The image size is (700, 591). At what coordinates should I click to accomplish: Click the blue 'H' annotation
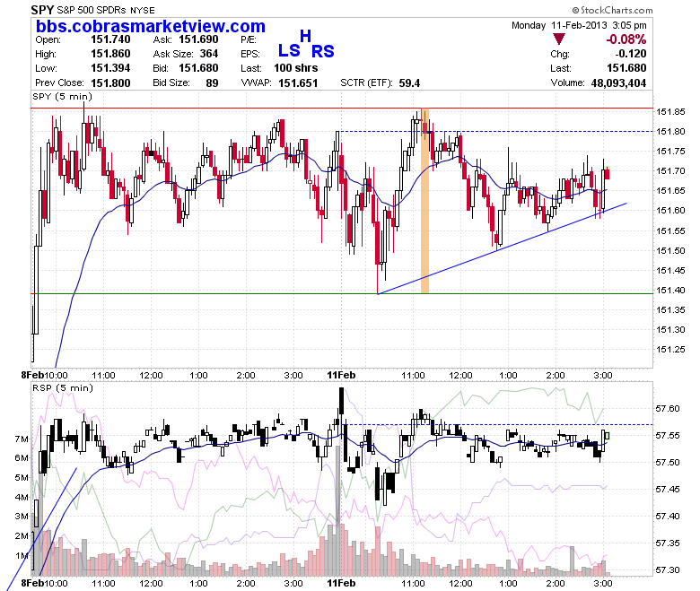[305, 36]
